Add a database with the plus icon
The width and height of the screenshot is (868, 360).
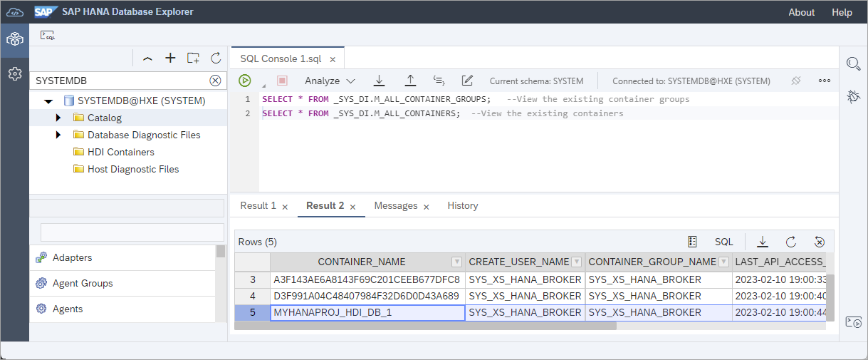click(170, 58)
